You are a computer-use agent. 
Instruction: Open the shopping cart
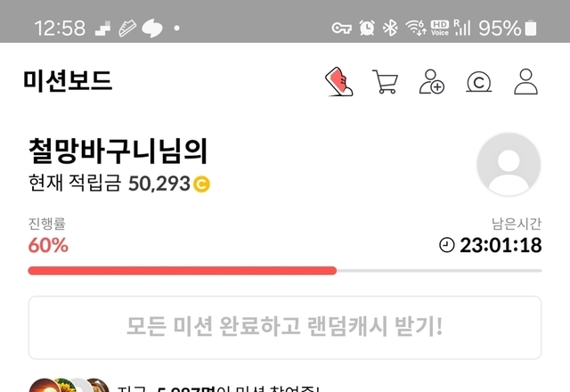(385, 81)
